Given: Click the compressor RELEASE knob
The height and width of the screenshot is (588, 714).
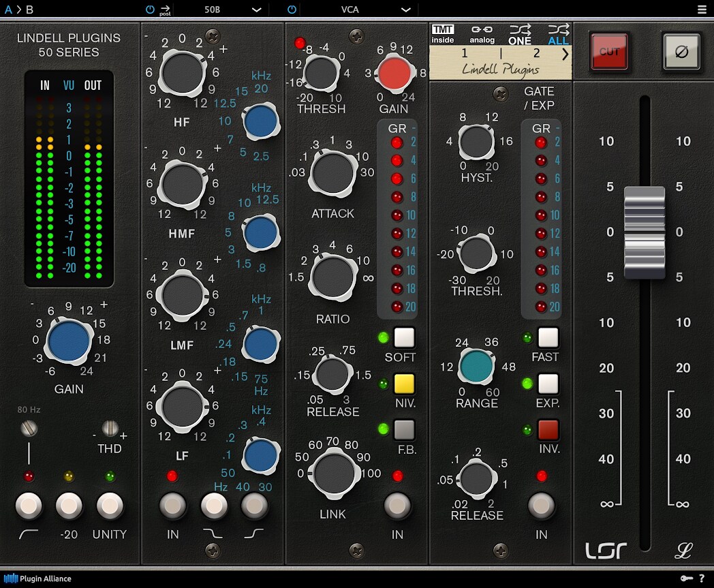Looking at the screenshot, I should click(332, 374).
